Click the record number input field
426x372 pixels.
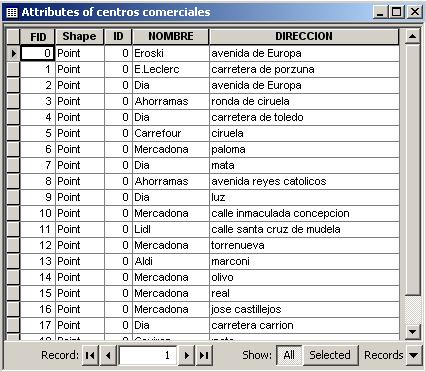(147, 355)
